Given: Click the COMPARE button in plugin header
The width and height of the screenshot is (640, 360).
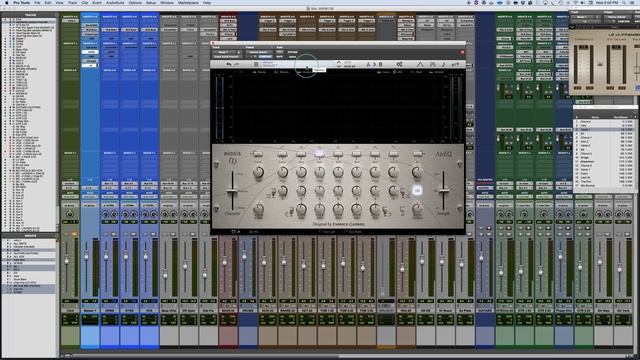Looking at the screenshot, I should pos(265,56).
